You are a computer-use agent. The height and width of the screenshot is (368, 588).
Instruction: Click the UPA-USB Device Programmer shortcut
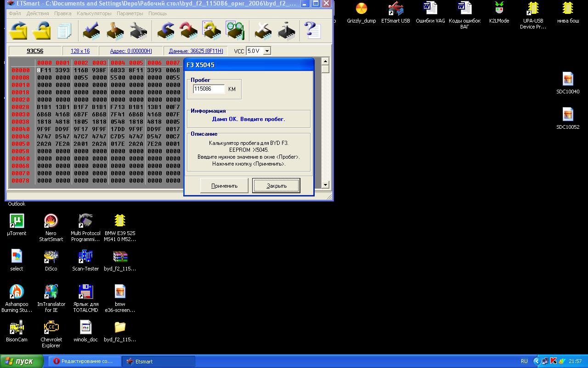click(x=533, y=16)
